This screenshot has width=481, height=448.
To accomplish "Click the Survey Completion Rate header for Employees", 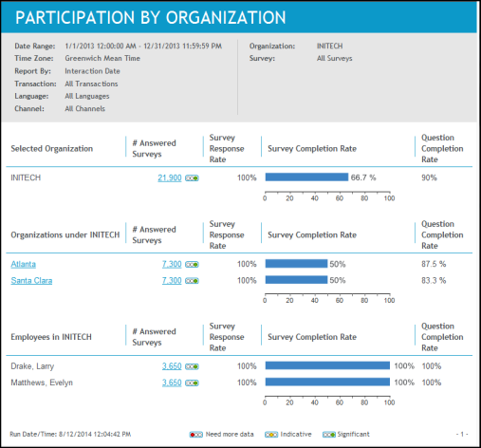I will click(312, 337).
